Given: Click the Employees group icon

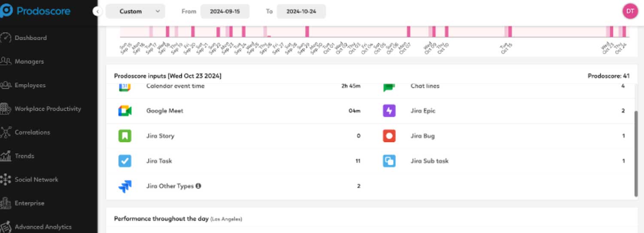Looking at the screenshot, I should (x=6, y=85).
